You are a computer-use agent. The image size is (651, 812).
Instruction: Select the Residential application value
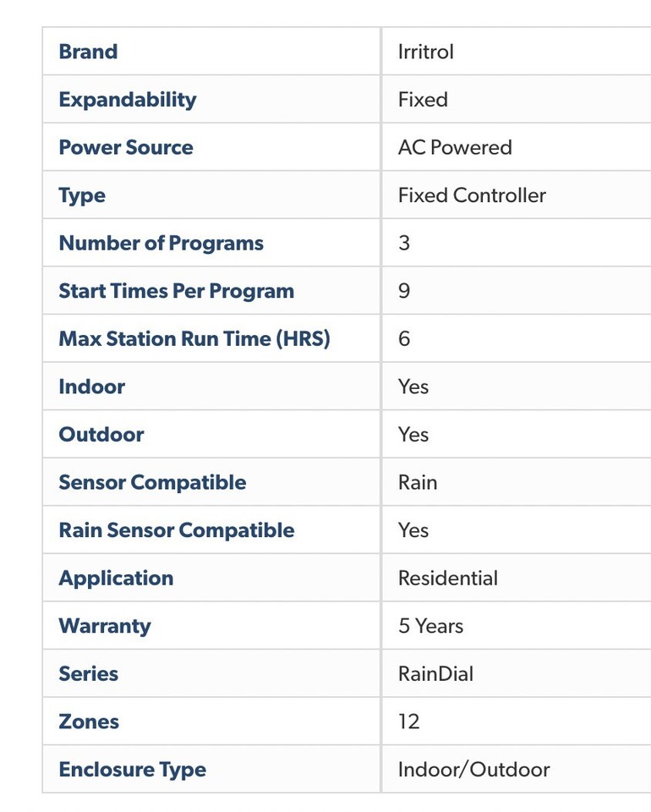coord(448,579)
